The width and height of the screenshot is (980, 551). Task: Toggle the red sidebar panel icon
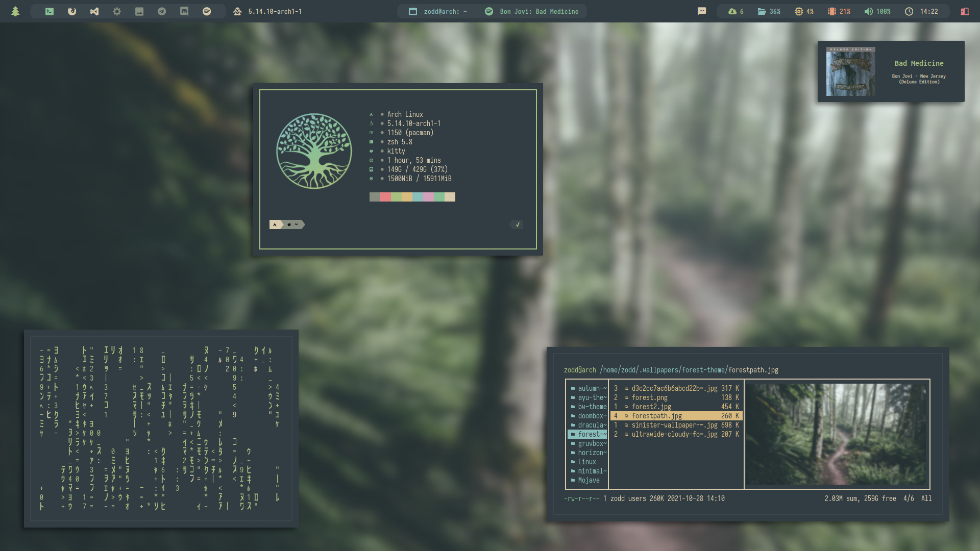pyautogui.click(x=965, y=11)
